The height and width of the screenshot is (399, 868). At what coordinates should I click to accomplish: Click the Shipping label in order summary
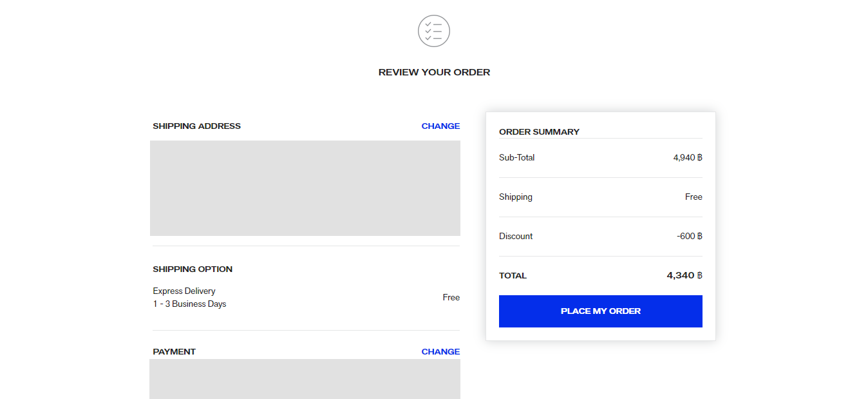[516, 197]
